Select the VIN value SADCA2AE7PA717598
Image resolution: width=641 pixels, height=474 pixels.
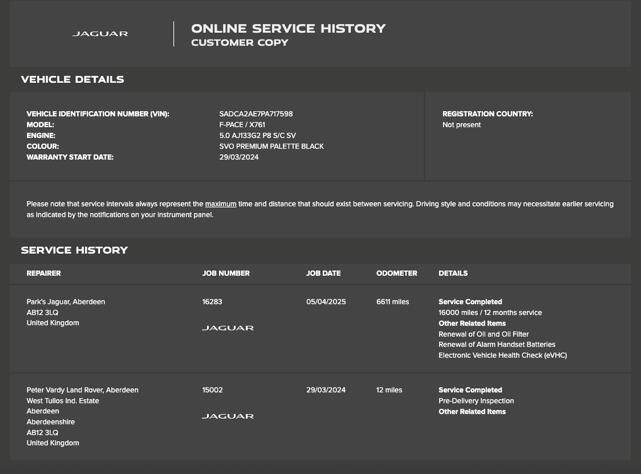(256, 114)
